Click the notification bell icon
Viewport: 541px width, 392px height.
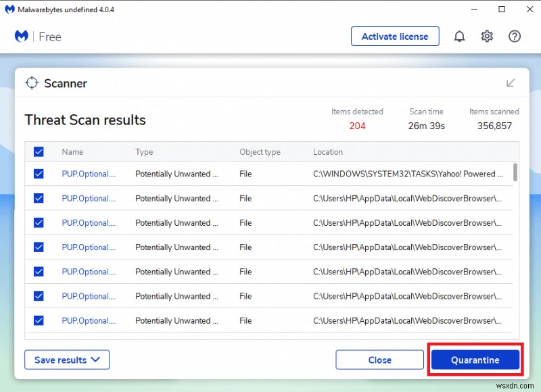[460, 36]
